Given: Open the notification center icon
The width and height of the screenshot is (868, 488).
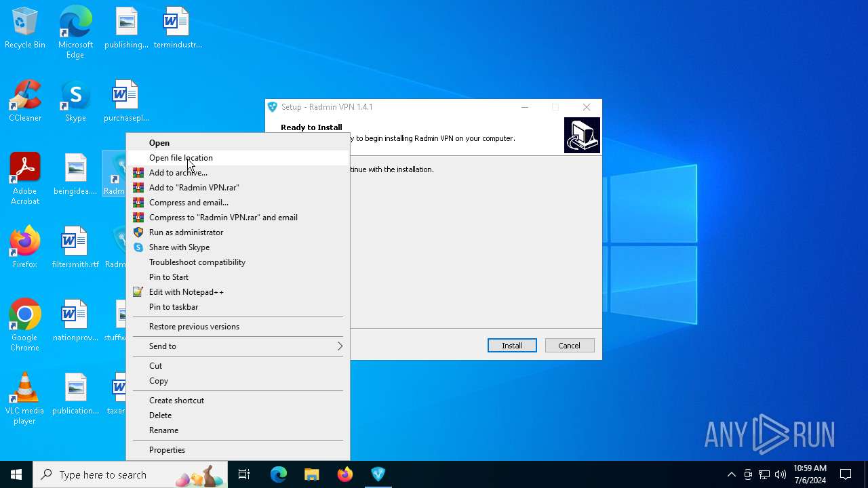Looking at the screenshot, I should click(x=846, y=474).
